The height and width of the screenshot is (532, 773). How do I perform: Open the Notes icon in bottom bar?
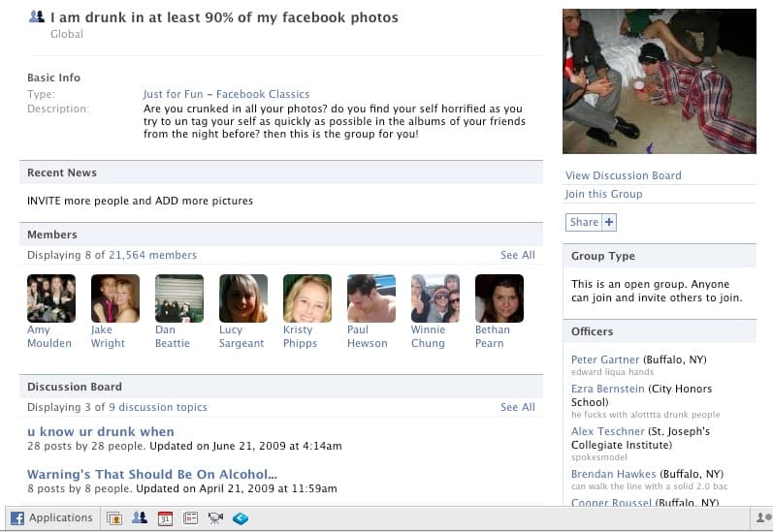pos(190,518)
